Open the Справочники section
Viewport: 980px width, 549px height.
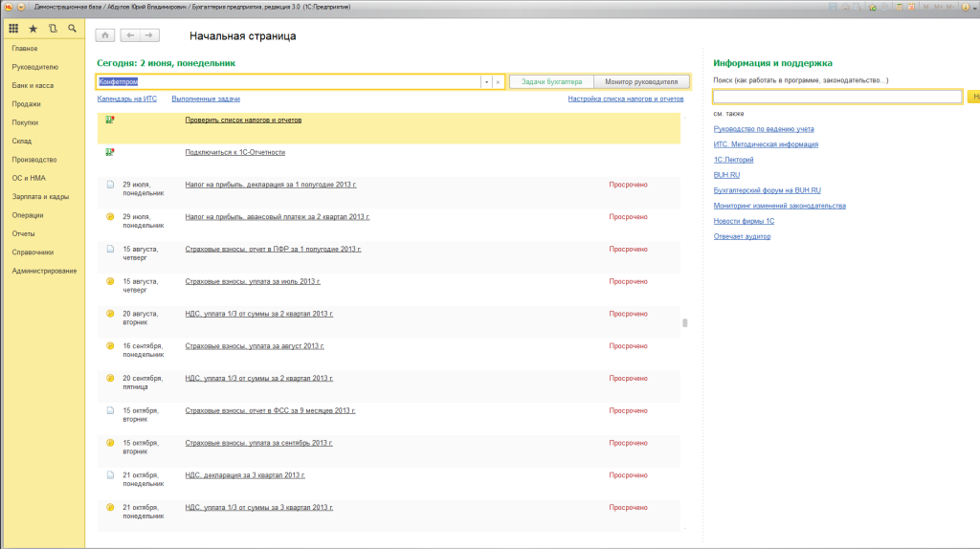[33, 253]
